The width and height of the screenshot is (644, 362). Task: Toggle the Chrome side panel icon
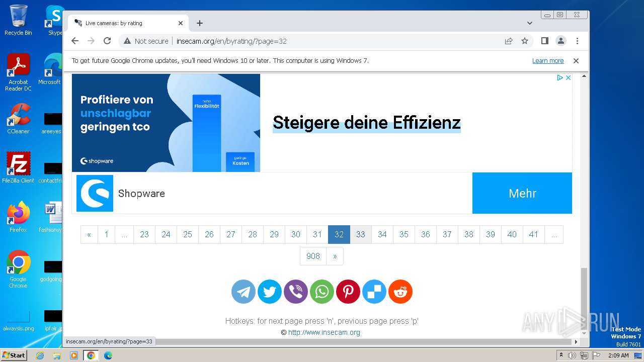click(544, 41)
